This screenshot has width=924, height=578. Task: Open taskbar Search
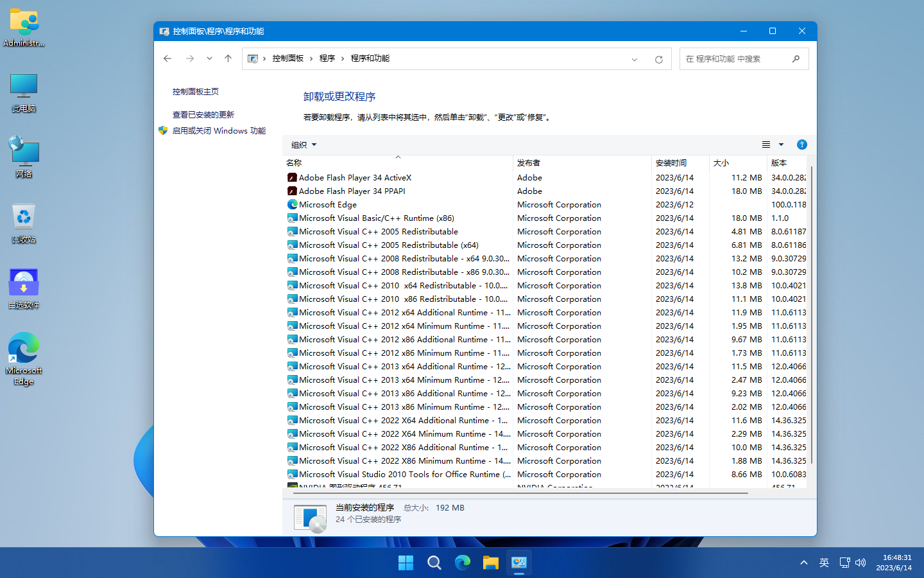coord(434,563)
